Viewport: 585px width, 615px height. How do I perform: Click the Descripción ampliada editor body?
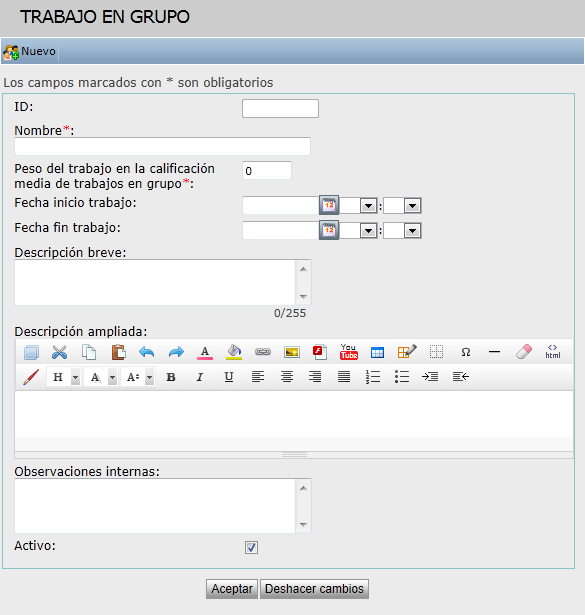[x=294, y=414]
